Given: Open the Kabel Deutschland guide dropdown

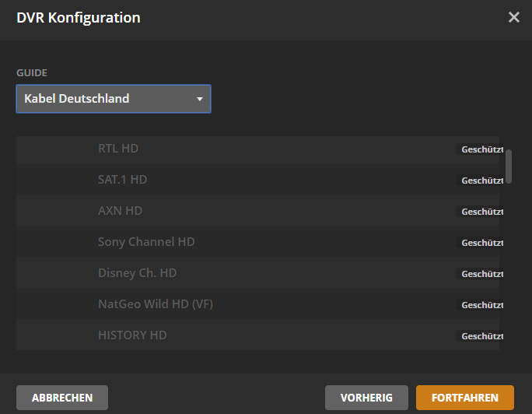Looking at the screenshot, I should pyautogui.click(x=113, y=99).
